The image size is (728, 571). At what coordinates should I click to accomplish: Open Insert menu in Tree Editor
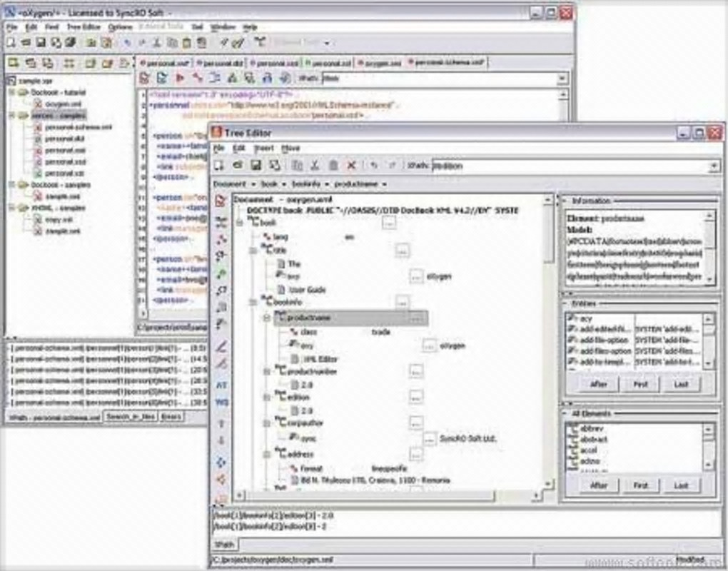(x=263, y=148)
